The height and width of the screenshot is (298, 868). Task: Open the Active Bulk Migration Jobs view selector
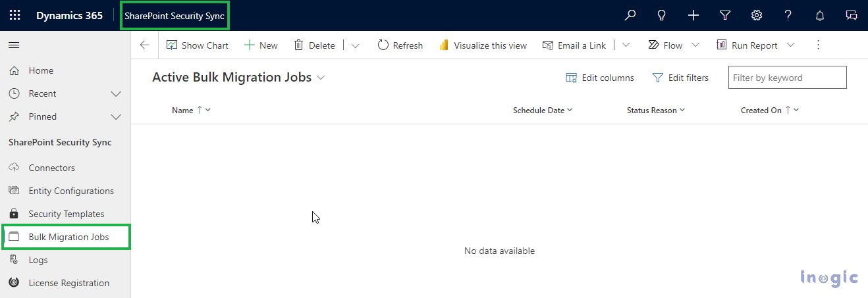point(321,78)
